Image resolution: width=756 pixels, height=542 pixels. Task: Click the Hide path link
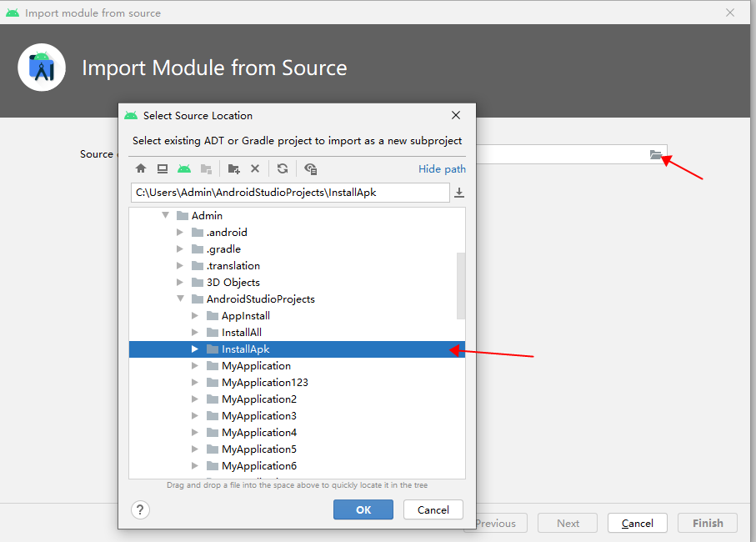[x=442, y=168]
